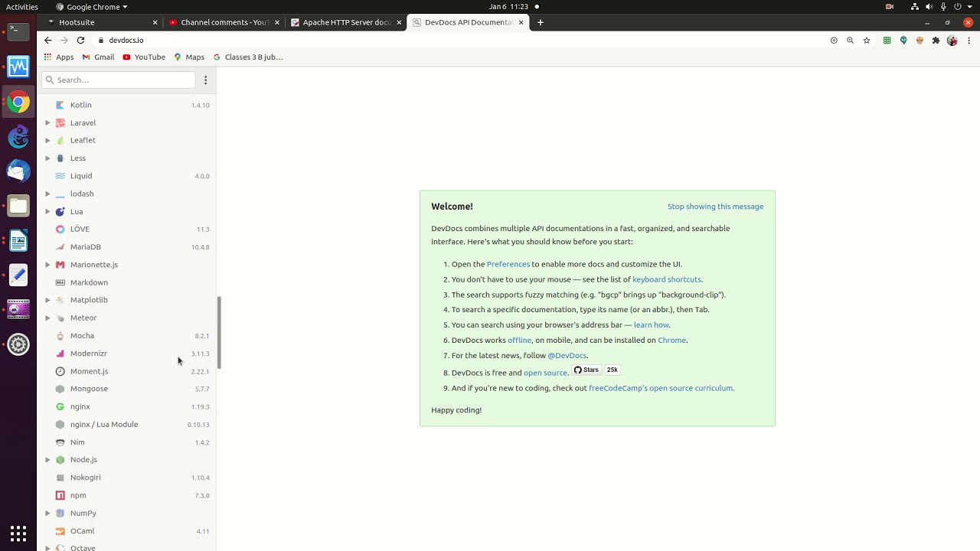The image size is (980, 551).
Task: Open the YouTube bookmark
Action: pyautogui.click(x=144, y=57)
